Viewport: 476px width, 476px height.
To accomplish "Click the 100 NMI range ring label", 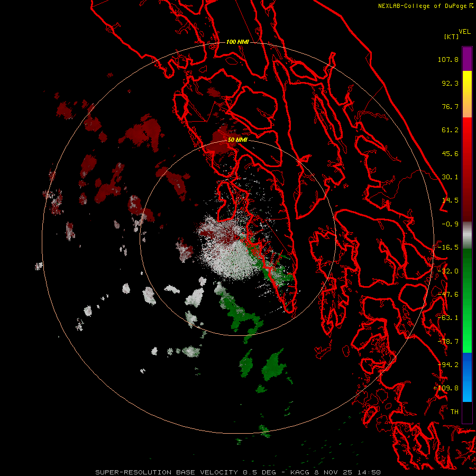I will (x=237, y=42).
